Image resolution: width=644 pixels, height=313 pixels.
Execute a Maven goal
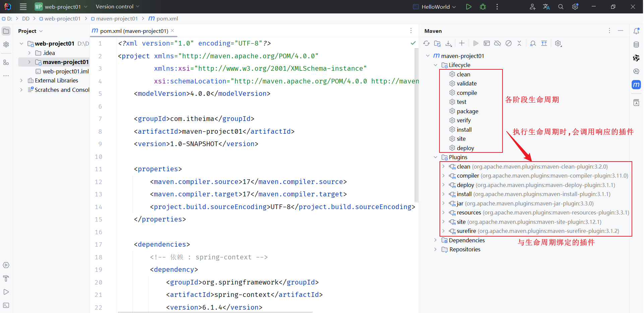487,43
